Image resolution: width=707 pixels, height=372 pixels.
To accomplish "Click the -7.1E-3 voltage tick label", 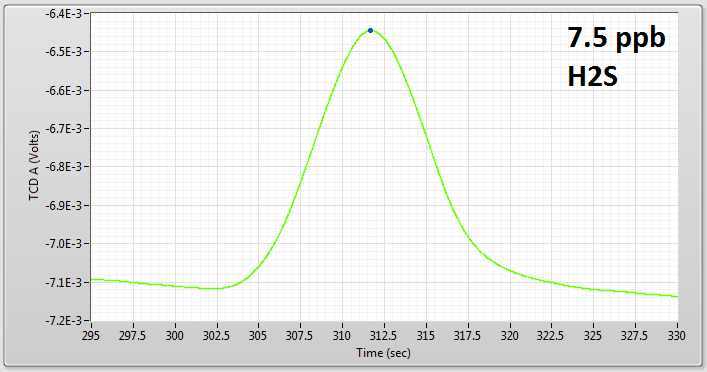I will (x=63, y=283).
